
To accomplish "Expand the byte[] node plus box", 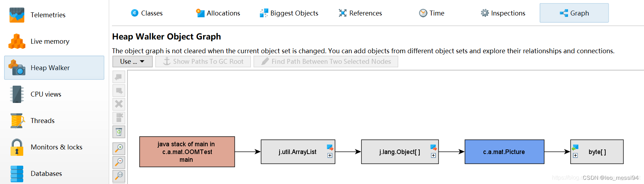I will tap(575, 155).
